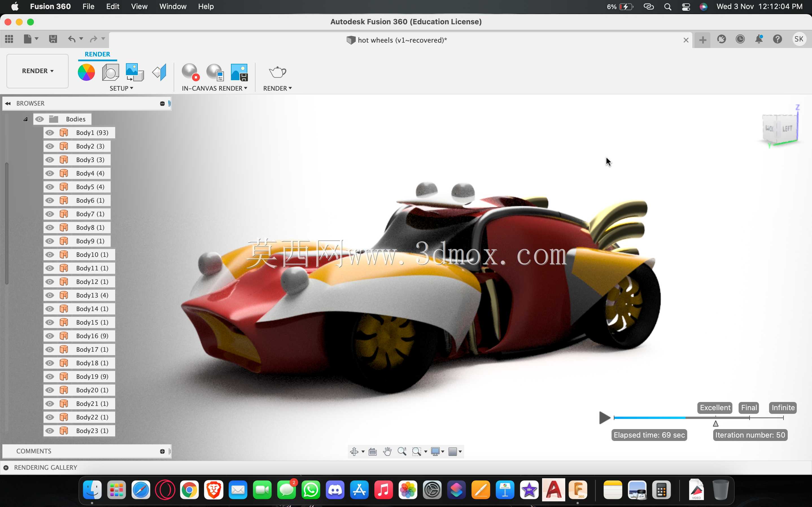The image size is (812, 507).
Task: Stop the in-canvas render
Action: pyautogui.click(x=190, y=72)
